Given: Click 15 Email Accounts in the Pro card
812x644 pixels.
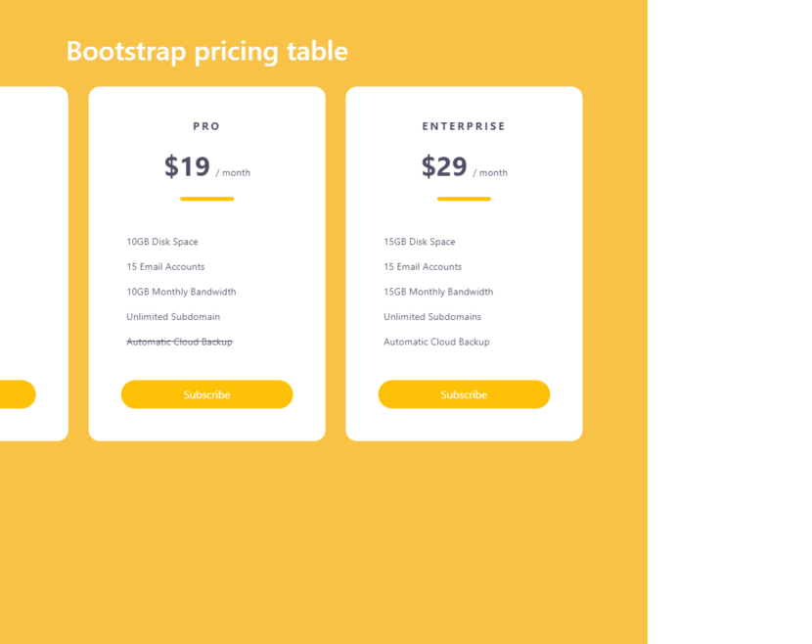Looking at the screenshot, I should click(165, 267).
